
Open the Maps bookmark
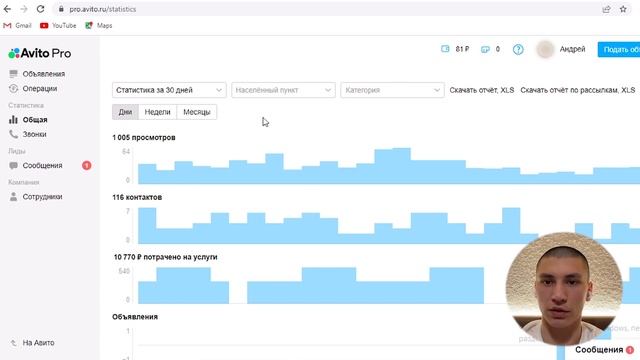click(x=99, y=25)
